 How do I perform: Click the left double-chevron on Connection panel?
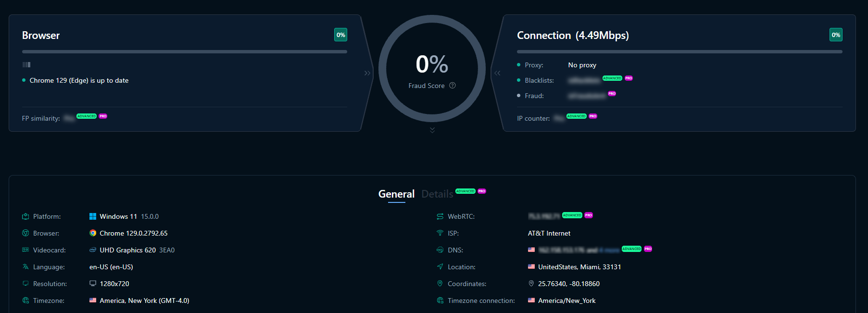(497, 73)
